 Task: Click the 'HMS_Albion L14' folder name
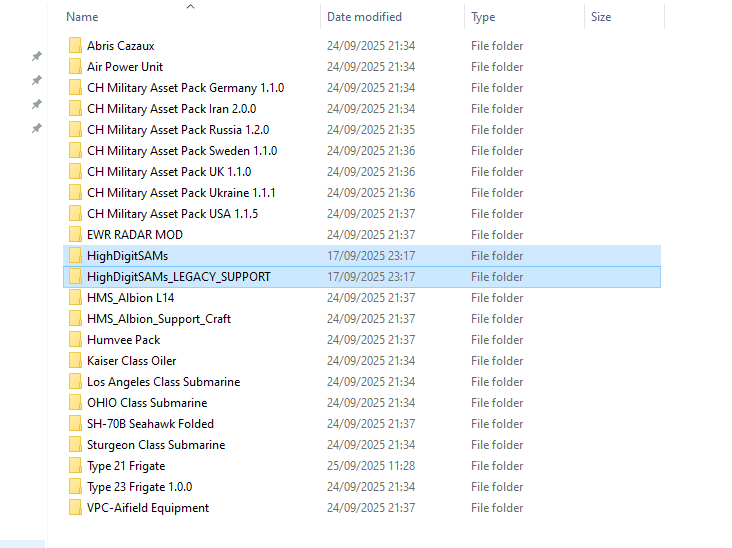[131, 298]
